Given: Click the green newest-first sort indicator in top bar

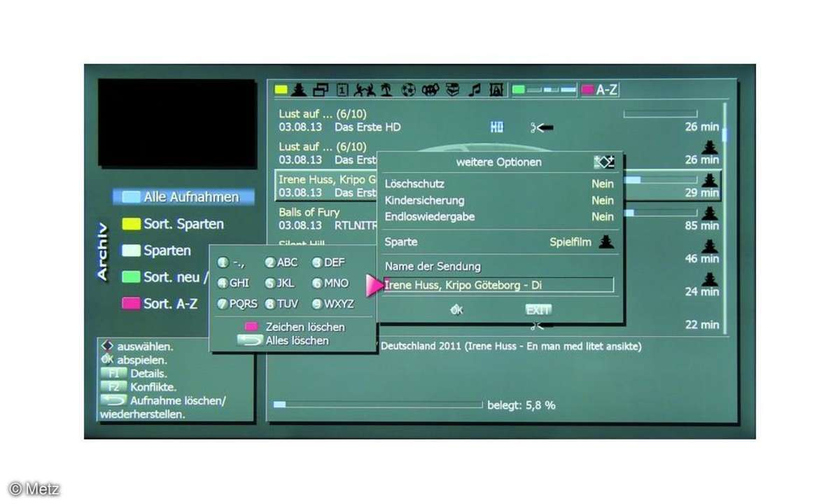Looking at the screenshot, I should pyautogui.click(x=544, y=90).
